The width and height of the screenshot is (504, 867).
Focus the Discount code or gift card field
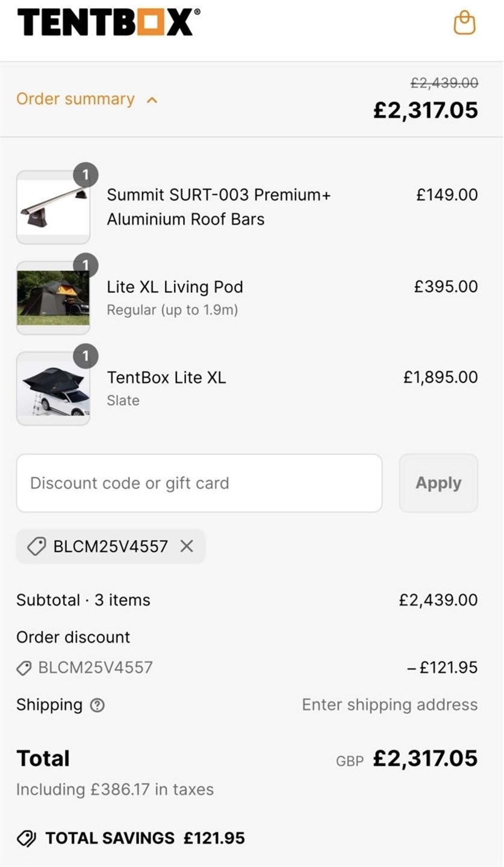[x=199, y=483]
